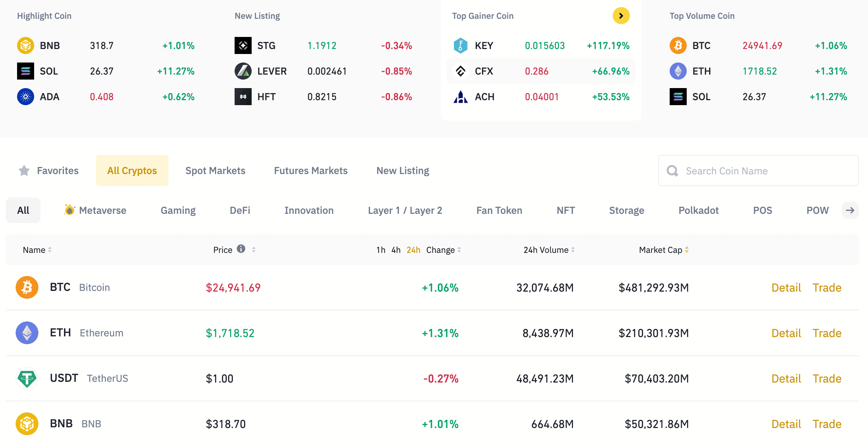Expand the Top Gainer Coin arrow
868x444 pixels.
[621, 16]
